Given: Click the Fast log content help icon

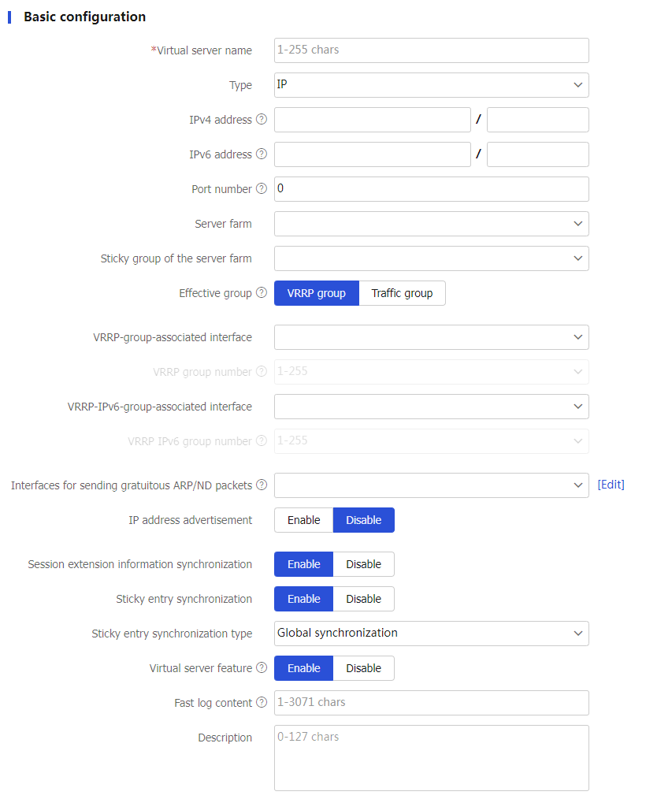Looking at the screenshot, I should pyautogui.click(x=262, y=703).
